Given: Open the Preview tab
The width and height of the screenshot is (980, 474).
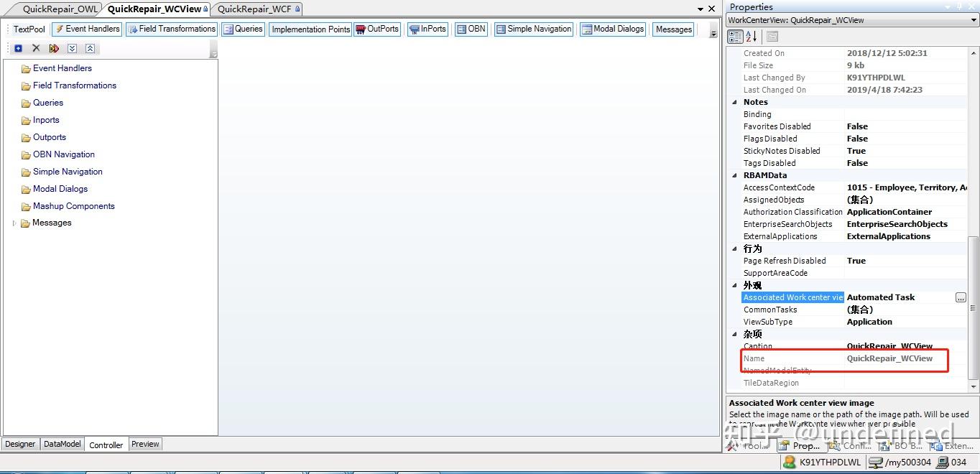Looking at the screenshot, I should pyautogui.click(x=145, y=444).
